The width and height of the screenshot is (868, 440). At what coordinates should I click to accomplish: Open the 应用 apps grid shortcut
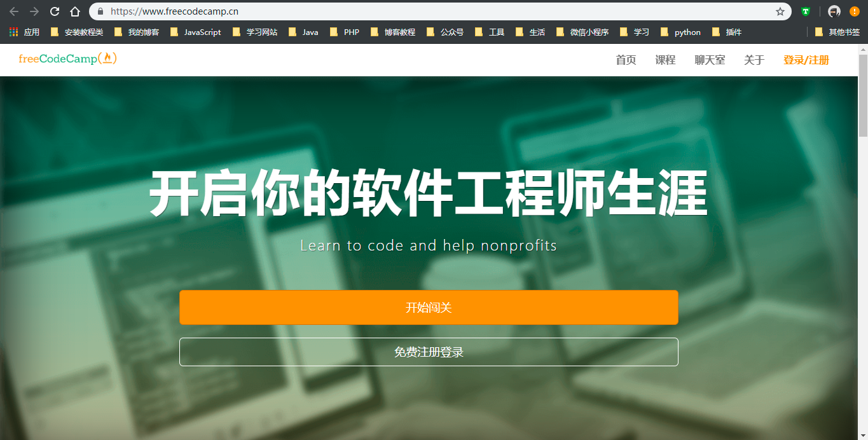pyautogui.click(x=24, y=32)
